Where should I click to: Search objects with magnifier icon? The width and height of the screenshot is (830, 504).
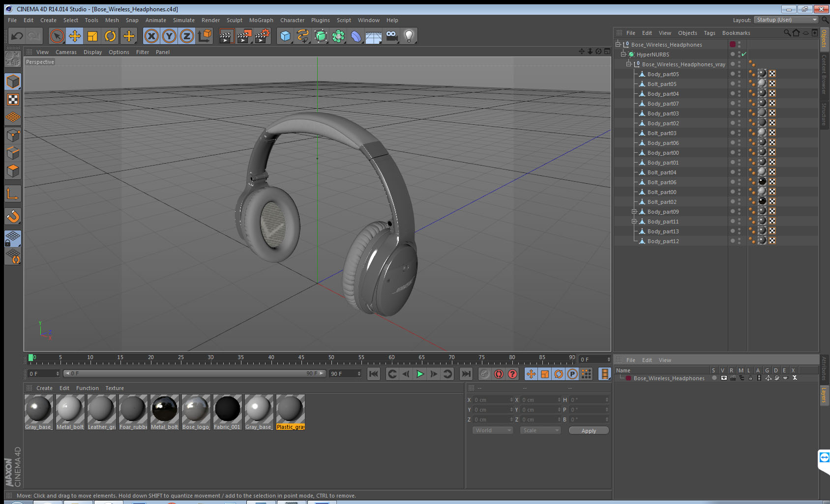(787, 33)
